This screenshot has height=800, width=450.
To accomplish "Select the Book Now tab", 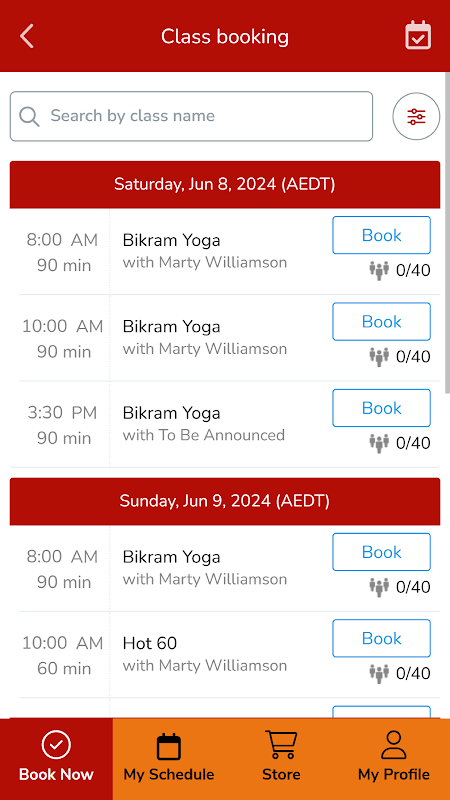I will click(x=56, y=756).
